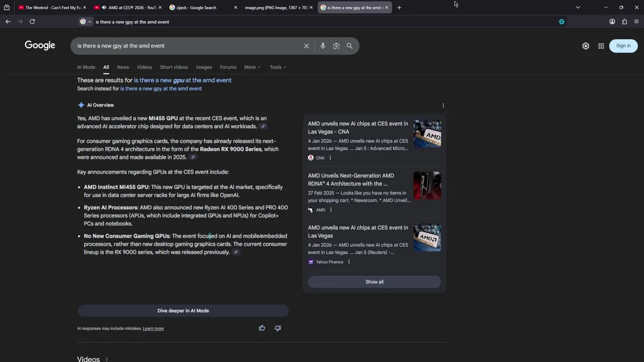Give thumbs down to AI Overview
This screenshot has width=644, height=362.
278,328
